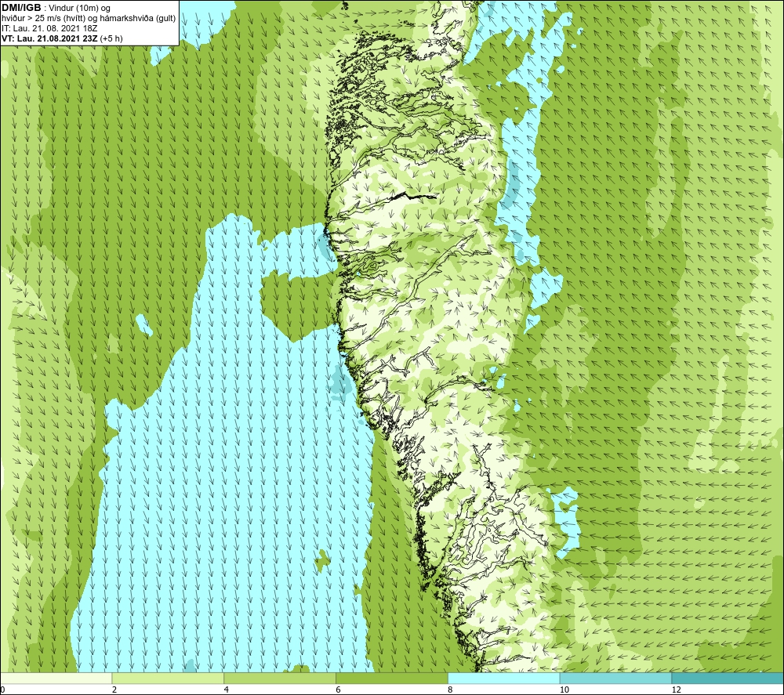Viewport: 784px width, 695px height.
Task: Click the legend value label '10'
Action: point(564,690)
